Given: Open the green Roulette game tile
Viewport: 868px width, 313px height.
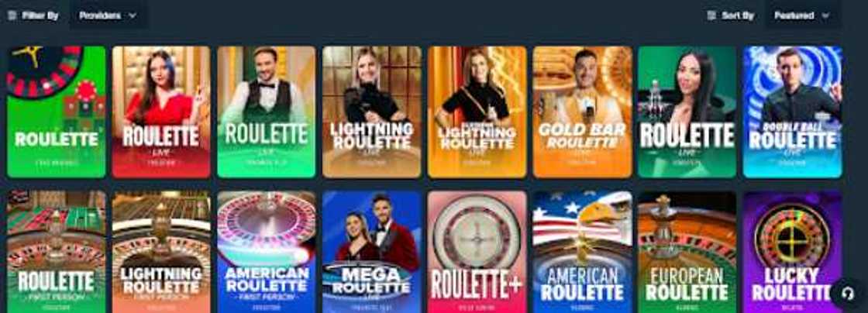Looking at the screenshot, I should 56,112.
